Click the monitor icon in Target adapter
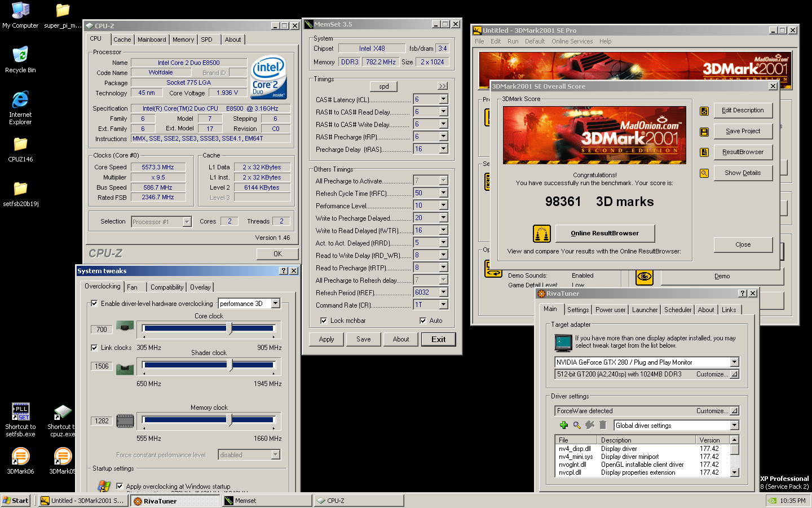Image resolution: width=812 pixels, height=508 pixels. coord(563,342)
